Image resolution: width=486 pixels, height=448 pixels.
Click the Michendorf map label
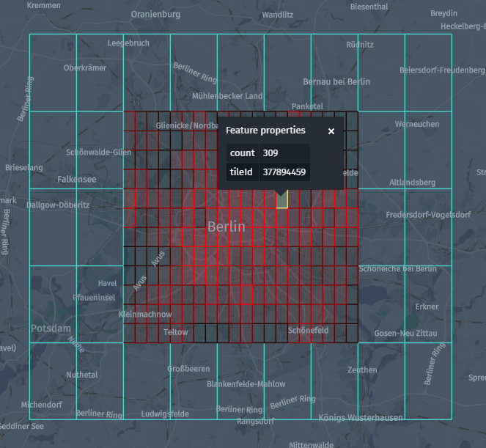pos(42,405)
